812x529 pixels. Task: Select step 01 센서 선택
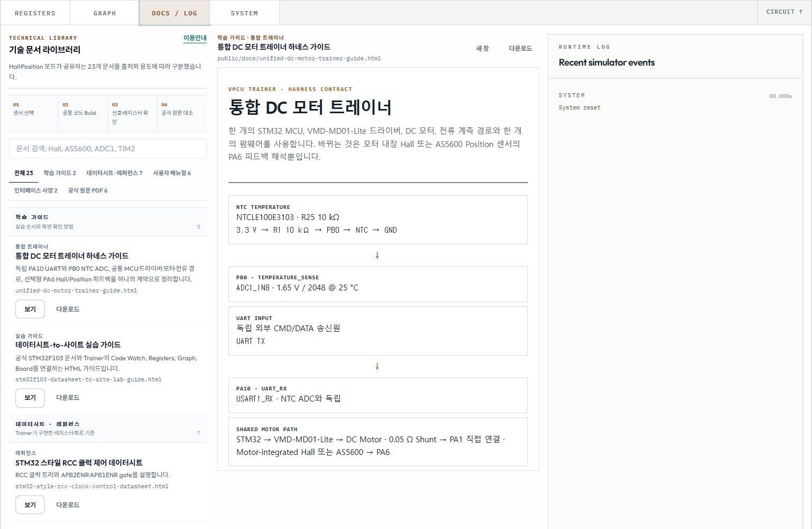coord(33,113)
